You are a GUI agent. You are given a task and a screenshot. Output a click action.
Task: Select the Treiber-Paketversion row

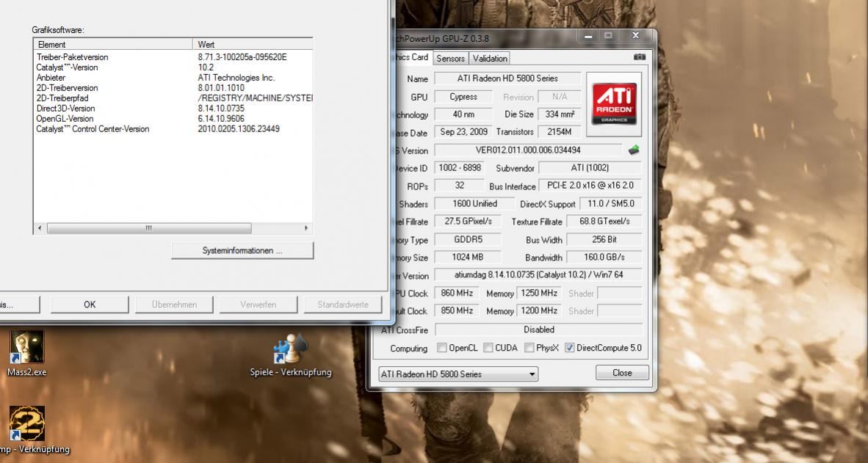173,57
